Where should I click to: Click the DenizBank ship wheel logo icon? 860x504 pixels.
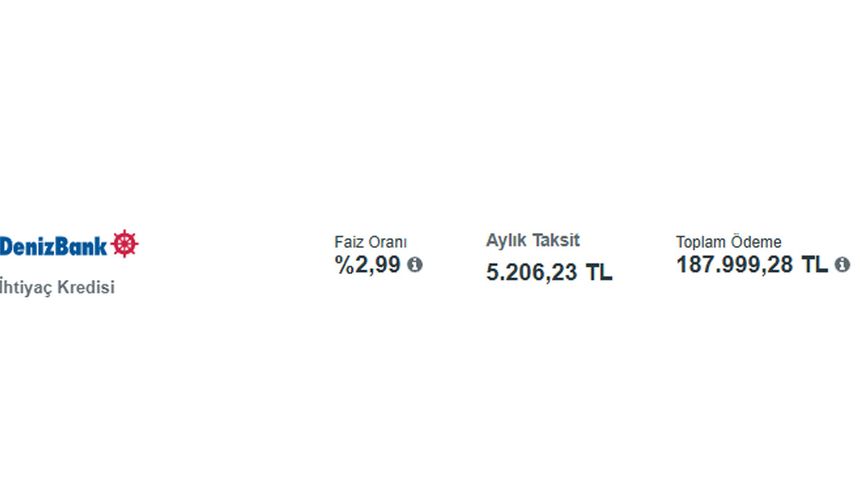click(125, 244)
